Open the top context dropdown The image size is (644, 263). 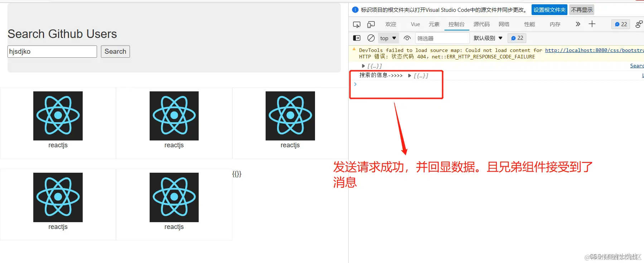click(388, 38)
